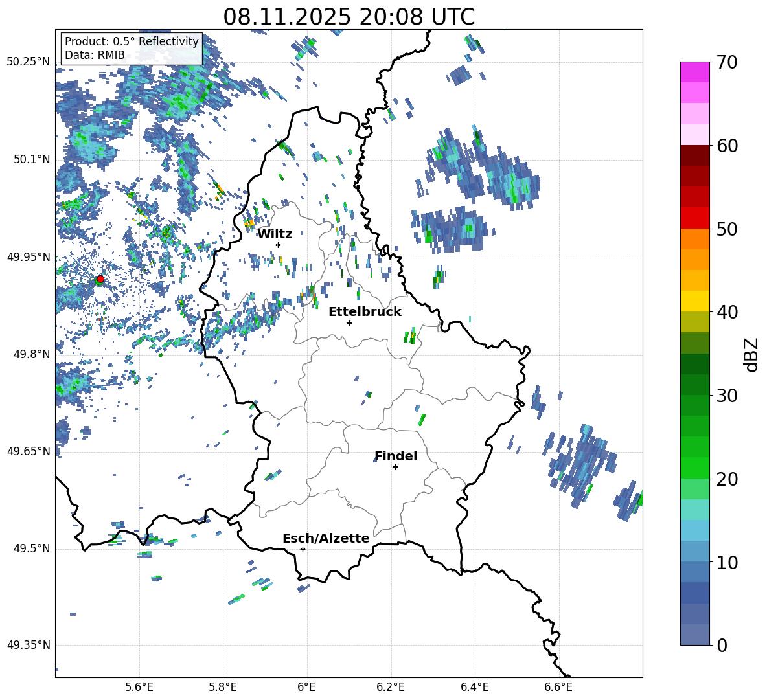Click the 49.8°N latitude label
The width and height of the screenshot is (767, 700).
click(32, 354)
